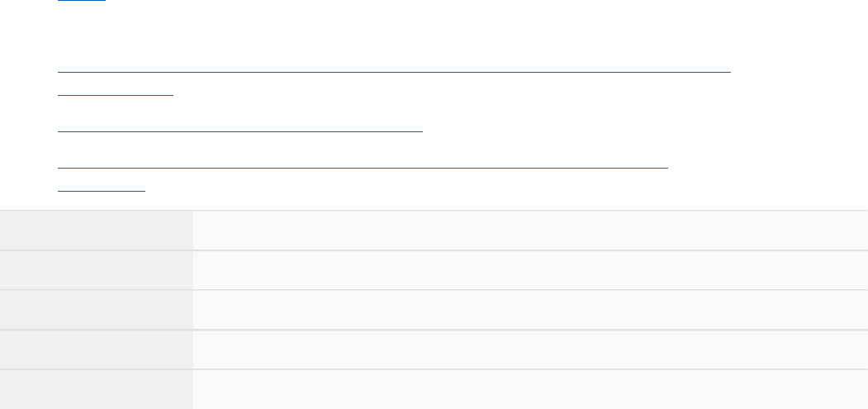
Task: Click the wrapped second line of first link
Action: [116, 94]
